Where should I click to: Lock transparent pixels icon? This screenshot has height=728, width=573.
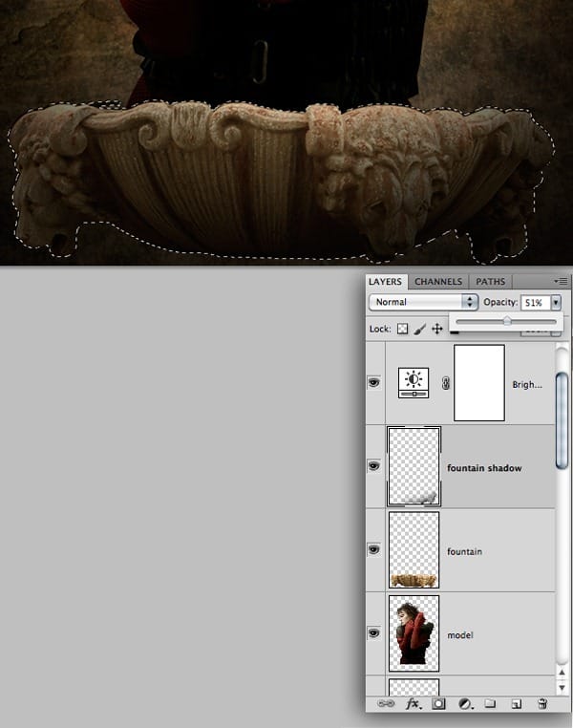(x=402, y=330)
